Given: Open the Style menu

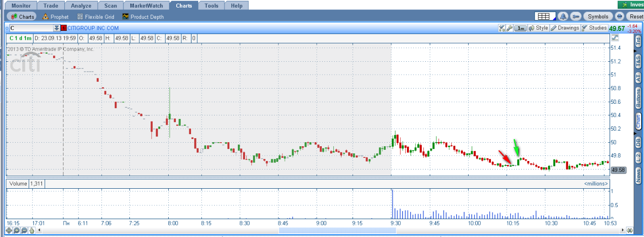Looking at the screenshot, I should pos(538,28).
